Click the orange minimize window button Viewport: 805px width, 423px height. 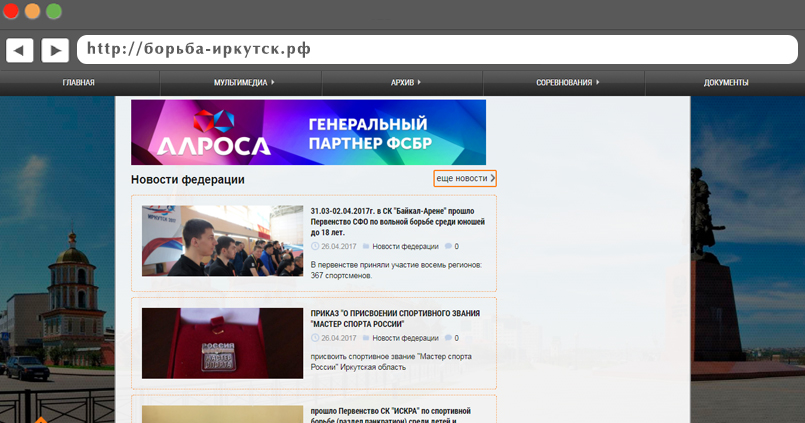pos(32,11)
